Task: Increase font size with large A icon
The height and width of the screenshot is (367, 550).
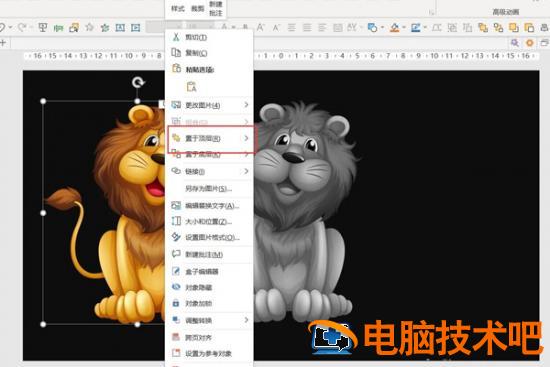Action: point(260,27)
